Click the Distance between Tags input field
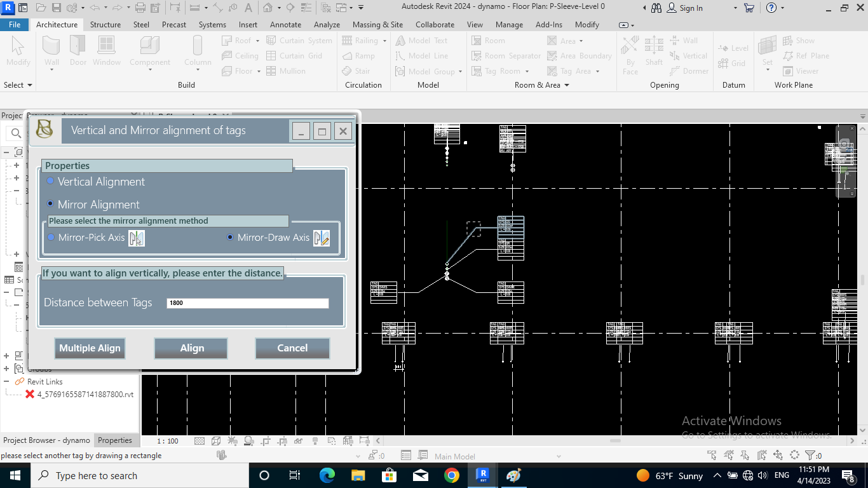Screen dimensions: 868x488 pyautogui.click(x=248, y=303)
